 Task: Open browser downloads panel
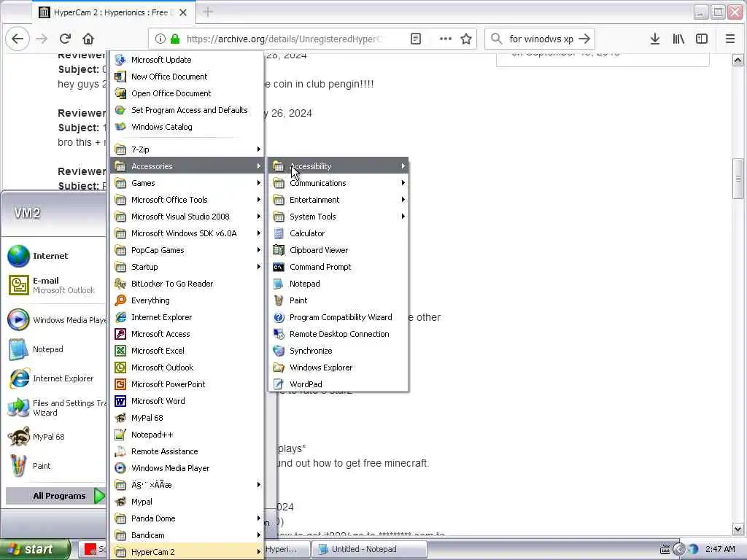pyautogui.click(x=655, y=39)
